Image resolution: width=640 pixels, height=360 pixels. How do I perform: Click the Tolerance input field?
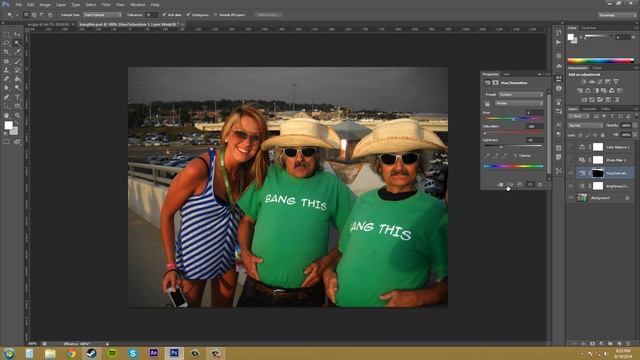151,15
